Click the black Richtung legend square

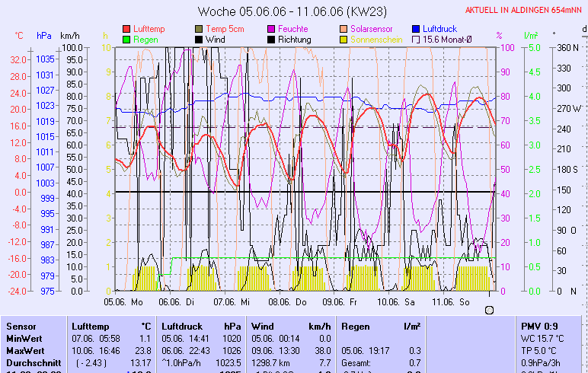[x=271, y=40]
